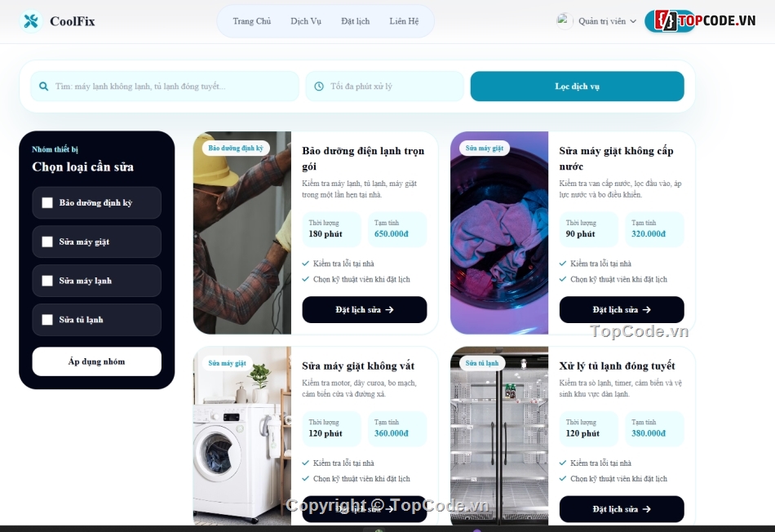Image resolution: width=775 pixels, height=532 pixels.
Task: Click the CoolFix wrench logo icon
Action: coord(31,21)
